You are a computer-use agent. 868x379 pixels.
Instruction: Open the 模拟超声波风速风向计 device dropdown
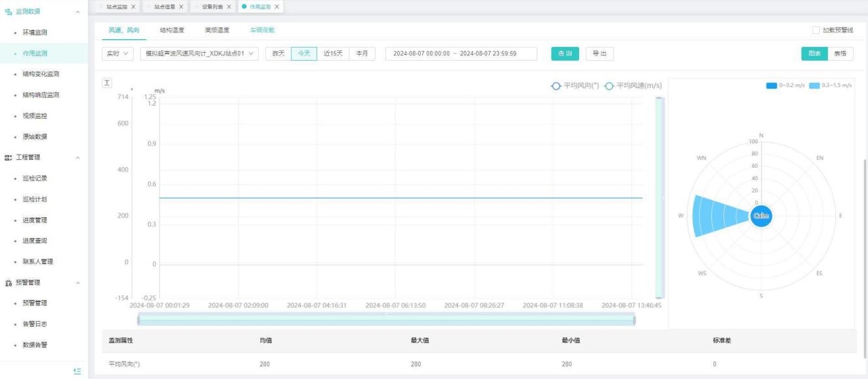pos(200,53)
